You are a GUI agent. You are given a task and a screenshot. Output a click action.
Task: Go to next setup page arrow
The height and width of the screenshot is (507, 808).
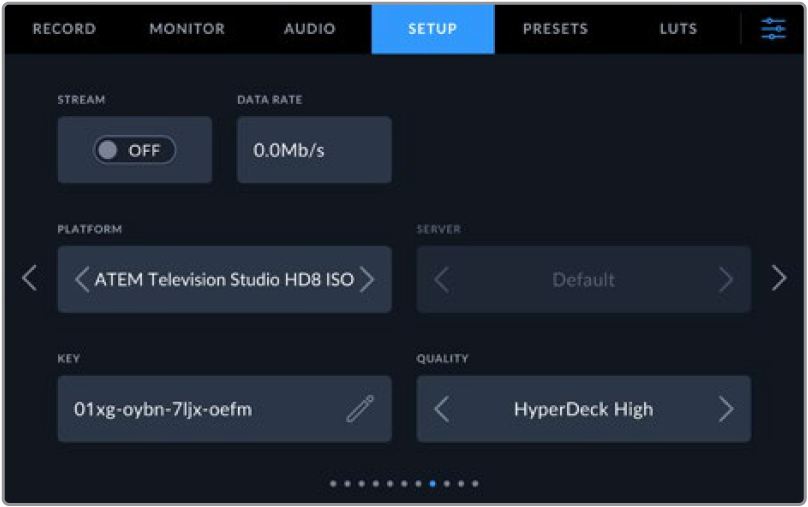(779, 278)
